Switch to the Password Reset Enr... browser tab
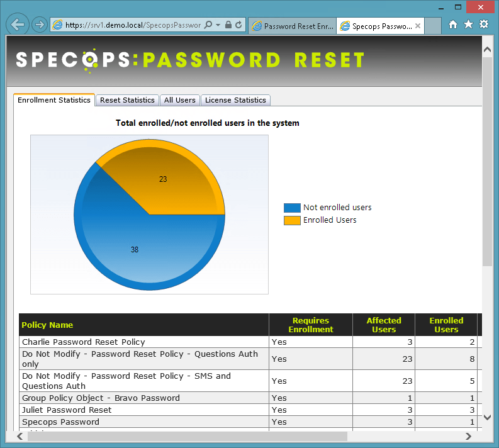Screen dimensions: 499x448 point(293,26)
